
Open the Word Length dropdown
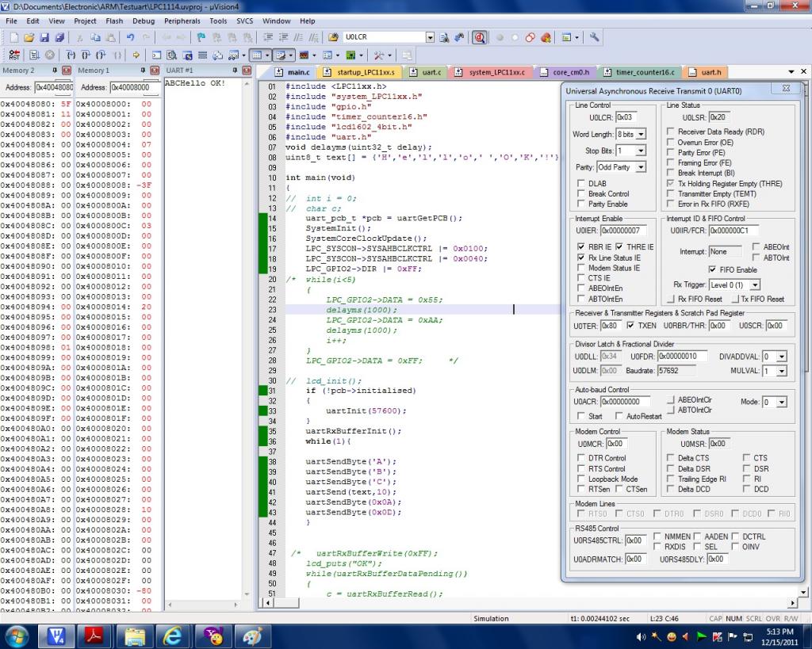(640, 135)
